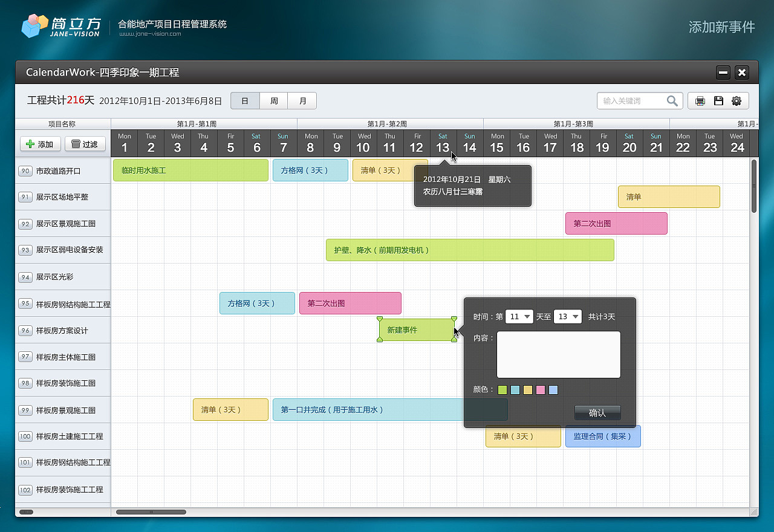Click the 内容 content text area
Image resolution: width=774 pixels, height=532 pixels.
click(x=559, y=355)
